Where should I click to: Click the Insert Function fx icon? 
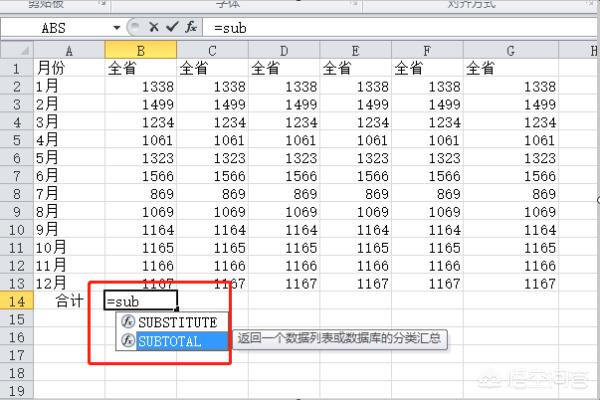point(191,28)
